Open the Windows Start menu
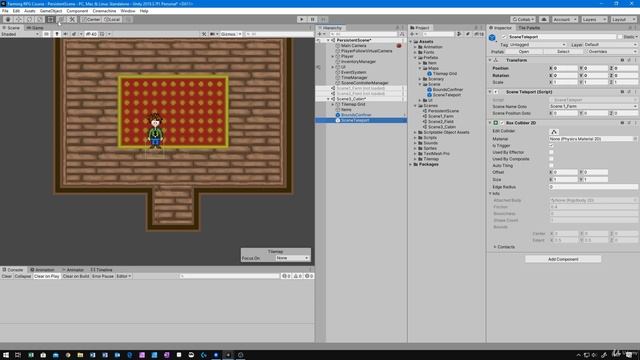This screenshot has height=360, width=640. click(x=6, y=355)
